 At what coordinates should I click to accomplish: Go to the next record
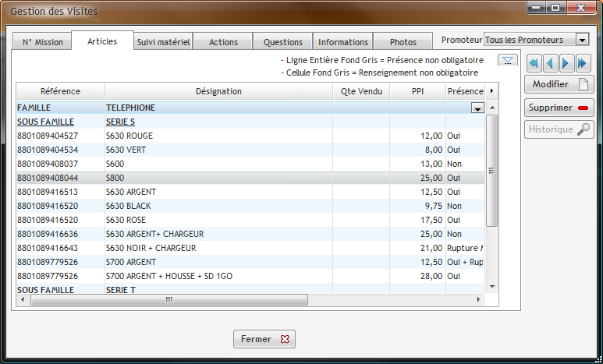click(x=567, y=63)
